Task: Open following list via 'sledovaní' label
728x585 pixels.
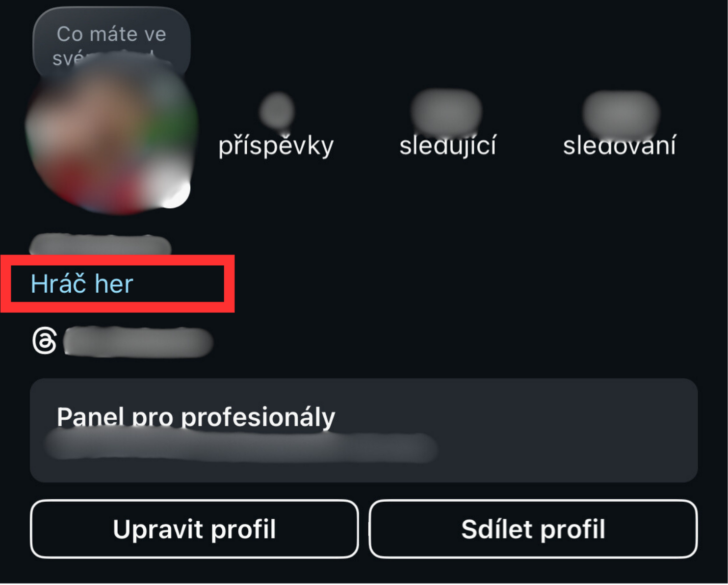Action: (620, 146)
